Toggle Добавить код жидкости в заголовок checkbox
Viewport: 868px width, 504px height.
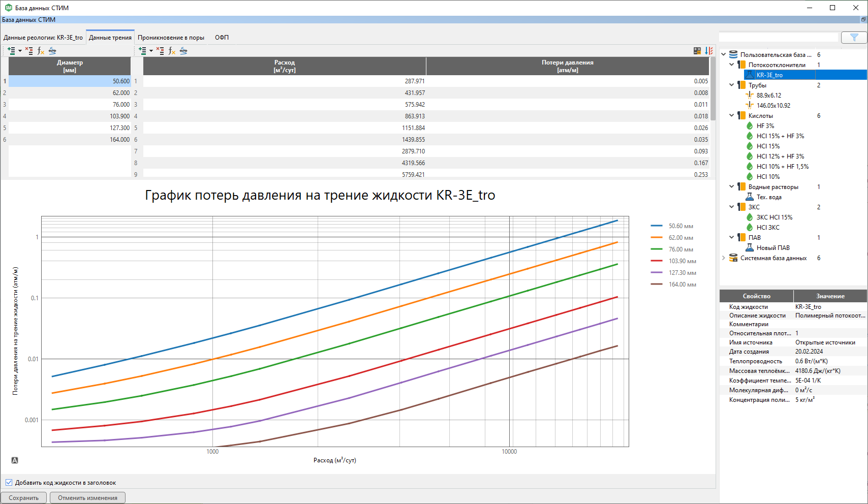[9, 482]
